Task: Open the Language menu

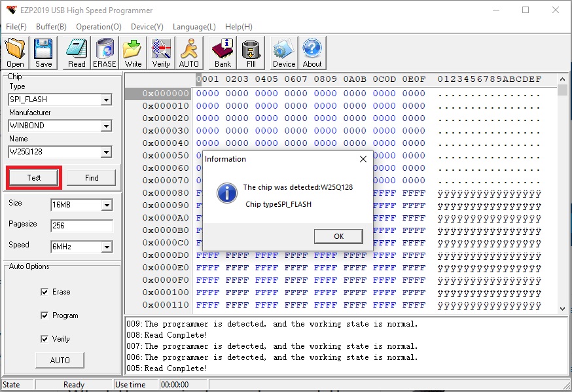Action: tap(194, 27)
